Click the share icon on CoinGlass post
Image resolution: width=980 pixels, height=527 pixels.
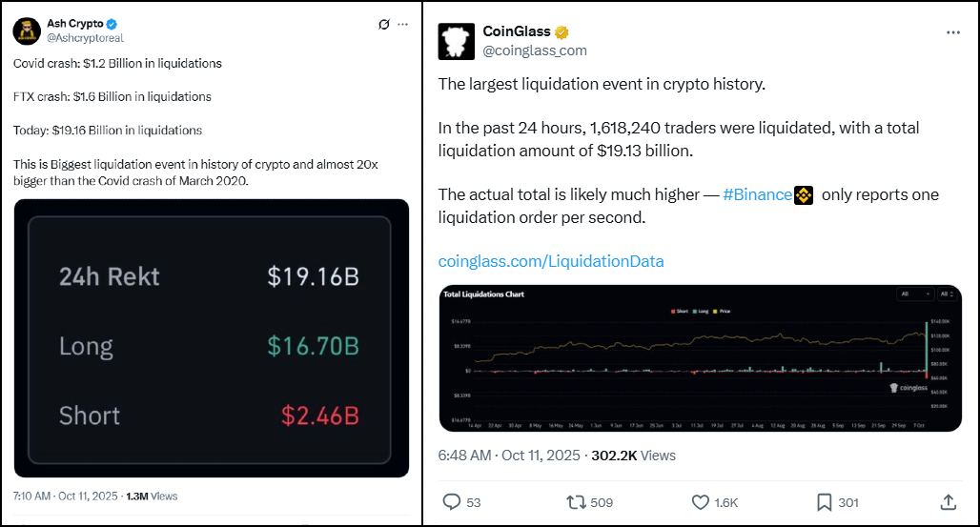948,501
